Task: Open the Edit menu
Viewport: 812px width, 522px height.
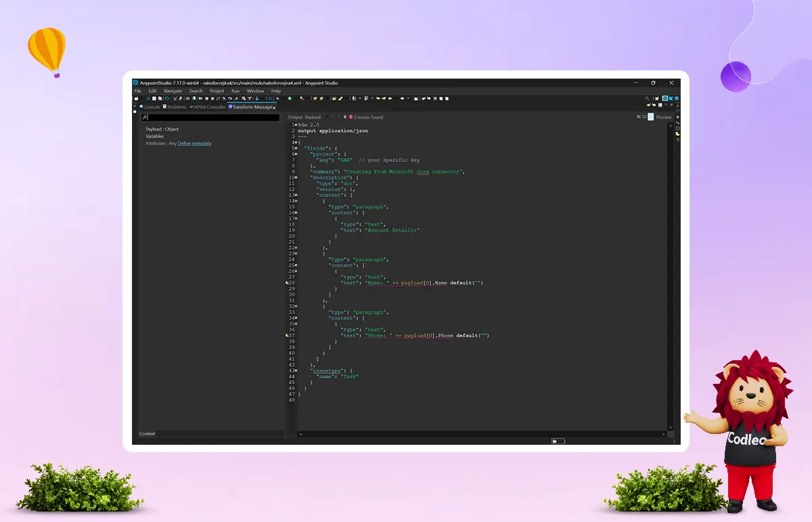Action: click(152, 91)
